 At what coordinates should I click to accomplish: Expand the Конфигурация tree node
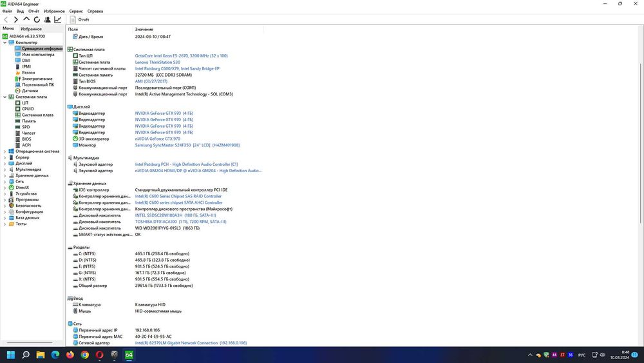tap(5, 211)
